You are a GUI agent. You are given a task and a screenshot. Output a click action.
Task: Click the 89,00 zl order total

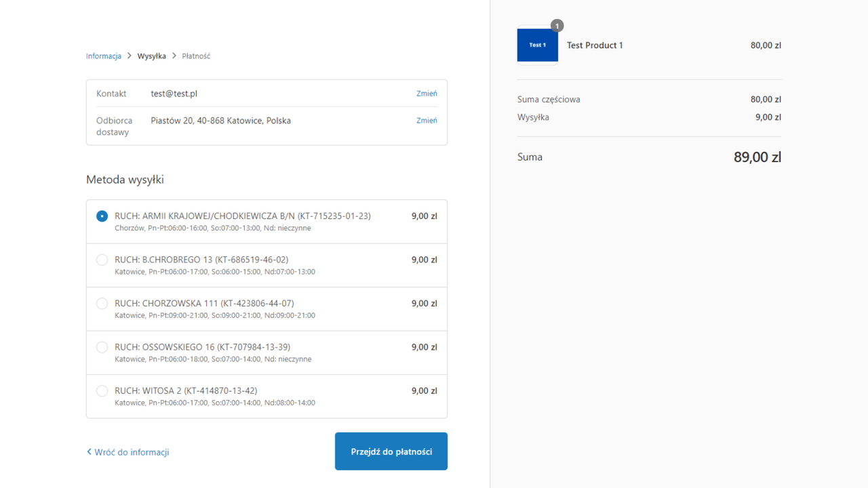click(x=757, y=157)
